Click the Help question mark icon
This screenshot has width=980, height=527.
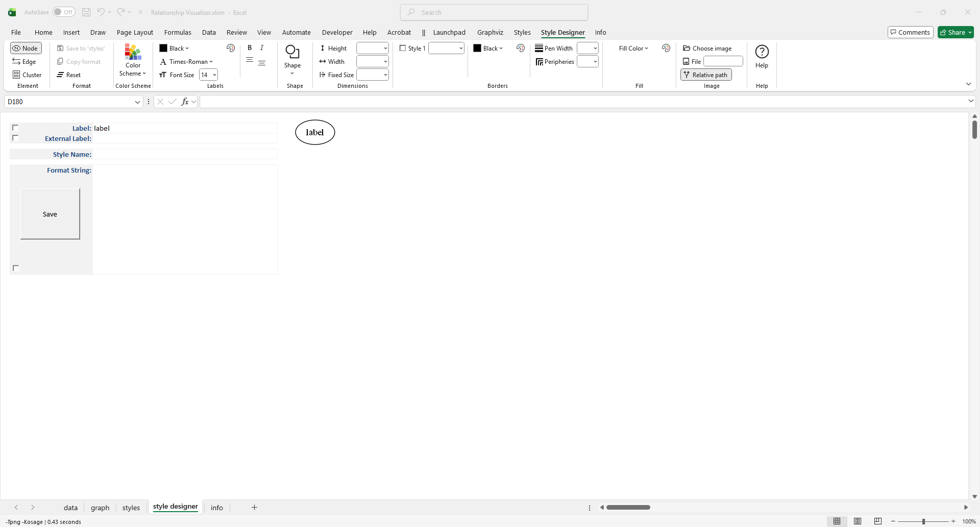click(x=762, y=52)
